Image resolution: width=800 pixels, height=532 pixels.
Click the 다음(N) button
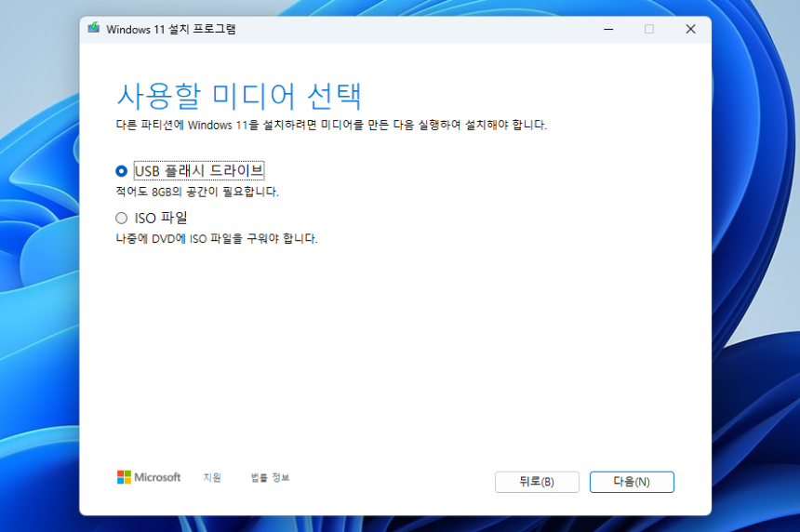pos(632,482)
